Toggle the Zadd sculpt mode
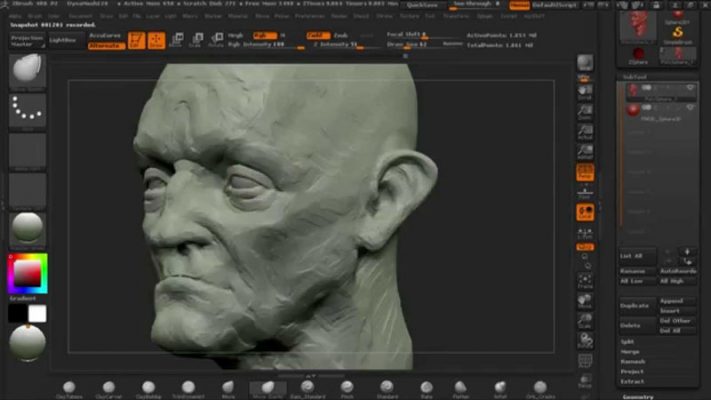Viewport: 711px width, 400px height. (x=317, y=35)
